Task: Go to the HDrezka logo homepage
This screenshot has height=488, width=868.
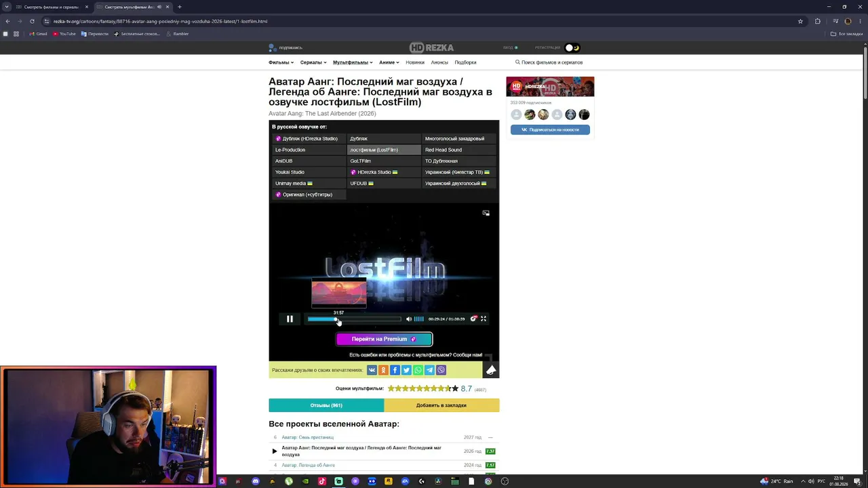Action: pyautogui.click(x=431, y=47)
